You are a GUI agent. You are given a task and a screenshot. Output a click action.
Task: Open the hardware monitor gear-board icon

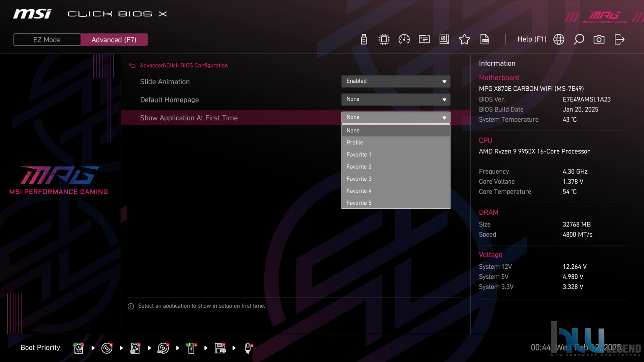pos(444,39)
